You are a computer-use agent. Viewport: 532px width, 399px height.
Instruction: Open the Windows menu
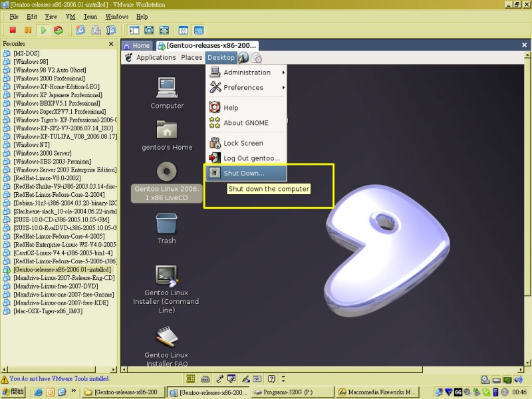coord(117,17)
